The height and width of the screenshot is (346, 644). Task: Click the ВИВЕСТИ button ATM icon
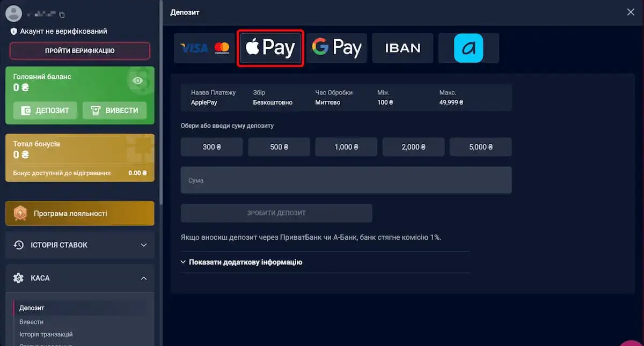(x=95, y=111)
